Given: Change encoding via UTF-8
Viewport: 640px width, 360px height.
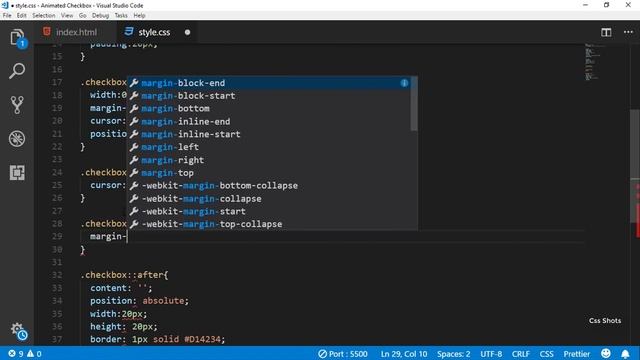Looking at the screenshot, I should pos(491,353).
